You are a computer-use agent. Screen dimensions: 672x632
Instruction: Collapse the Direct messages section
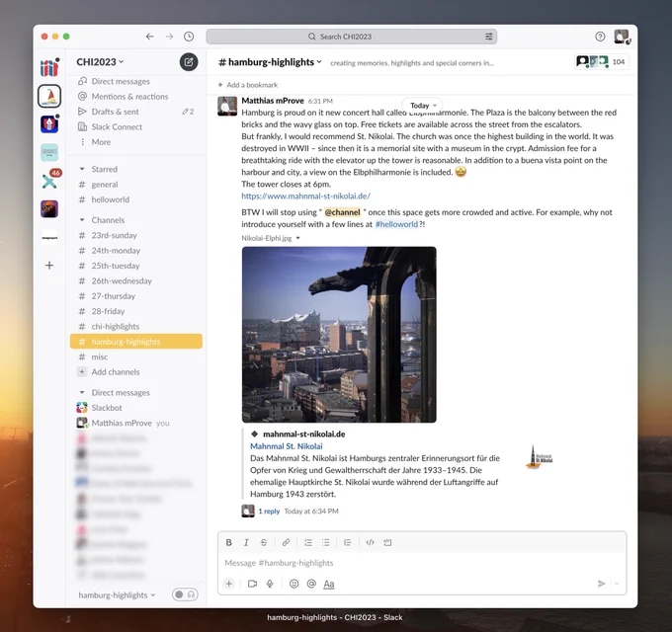pos(82,393)
